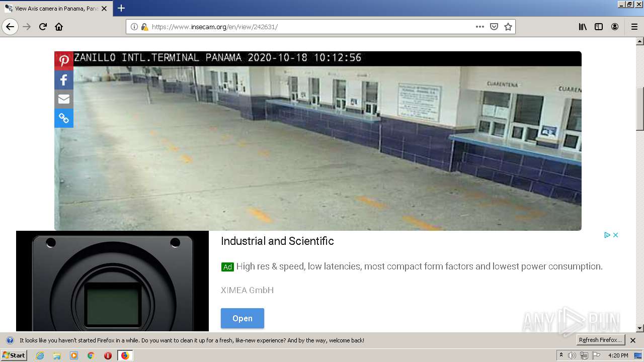Screen dimensions: 644x362
Task: Save page to Pocket
Action: coord(494,27)
